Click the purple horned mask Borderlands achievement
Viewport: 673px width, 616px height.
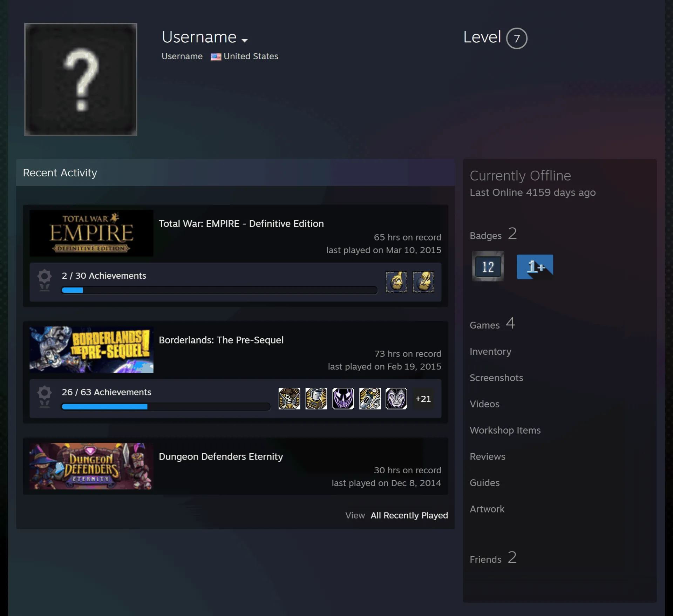click(343, 398)
